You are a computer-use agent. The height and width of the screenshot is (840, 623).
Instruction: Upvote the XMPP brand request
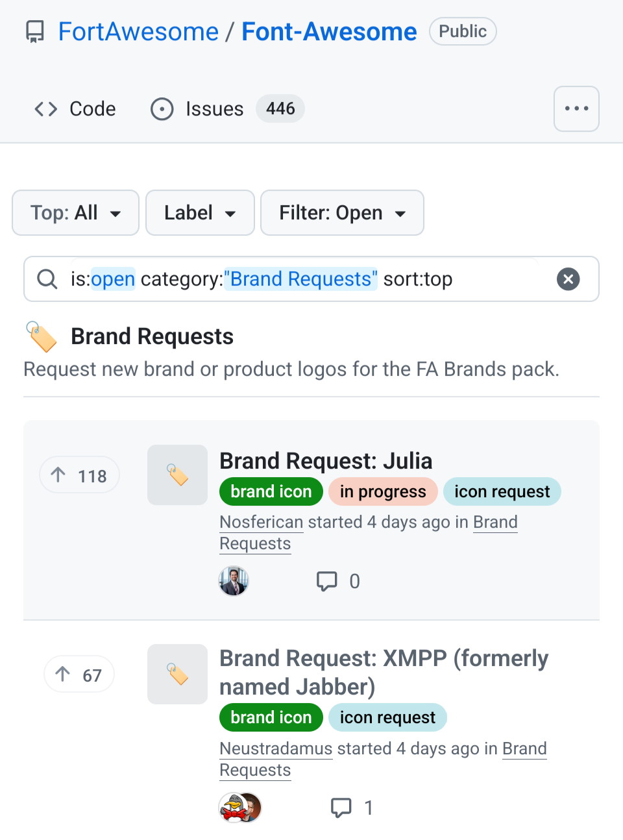79,675
